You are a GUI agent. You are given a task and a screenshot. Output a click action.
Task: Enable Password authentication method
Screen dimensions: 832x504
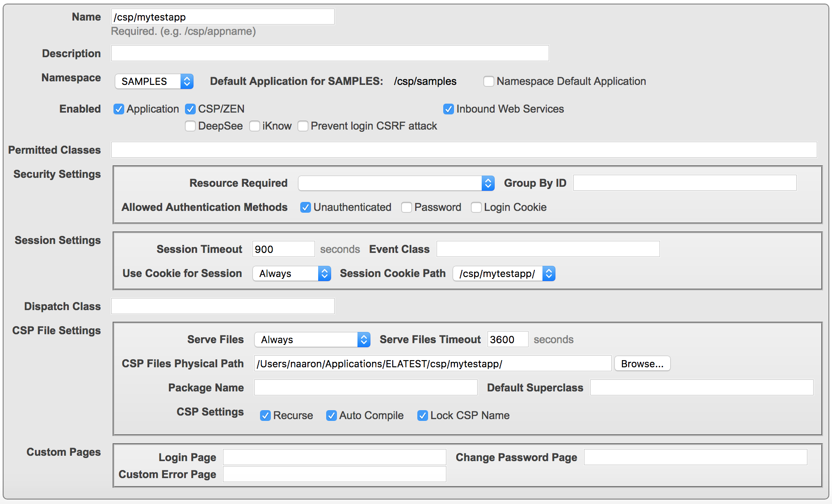click(x=407, y=207)
